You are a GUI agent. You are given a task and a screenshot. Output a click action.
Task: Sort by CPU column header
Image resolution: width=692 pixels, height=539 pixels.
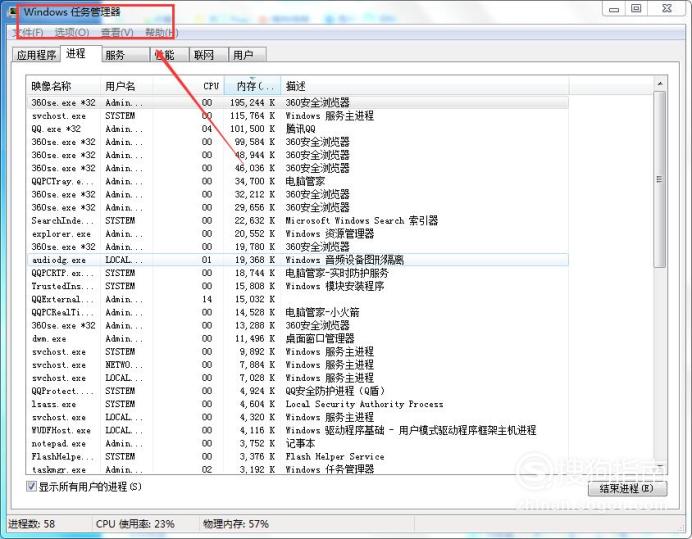tap(188, 86)
